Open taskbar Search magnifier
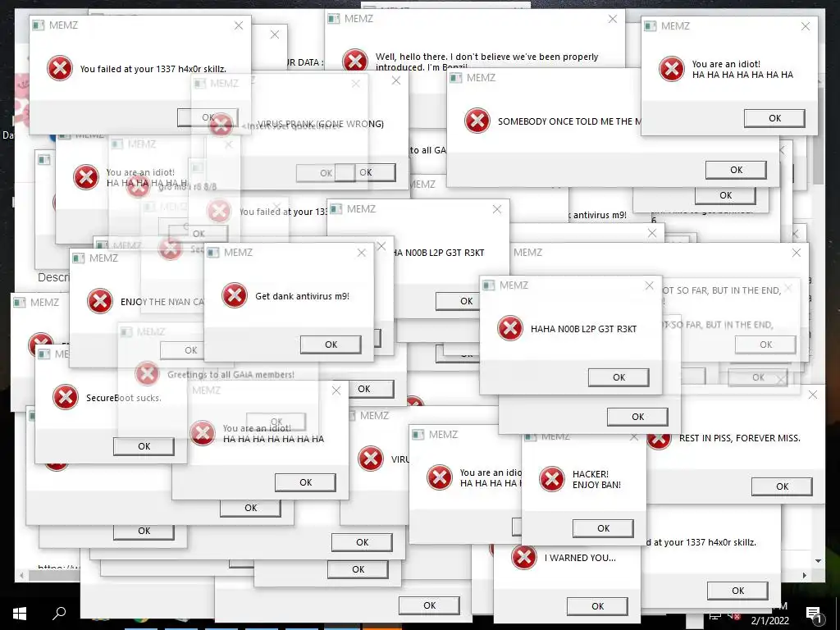This screenshot has width=840, height=630. (59, 614)
